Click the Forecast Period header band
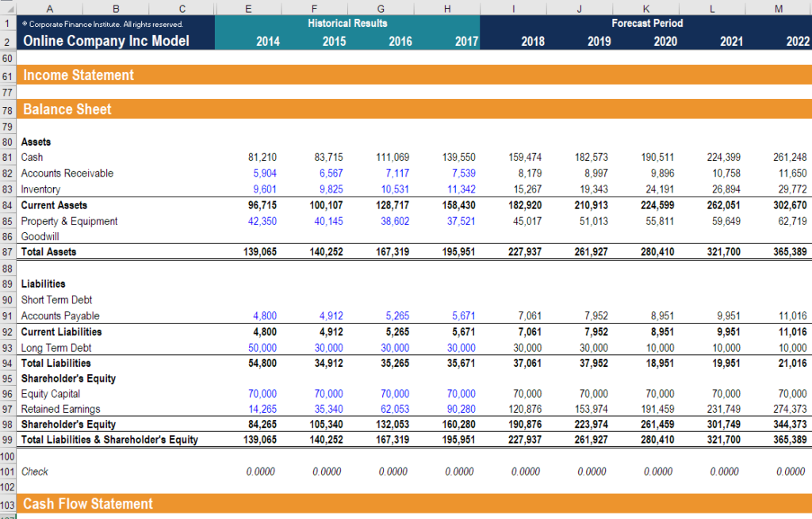Screen dimensions: 812x519 click(649, 23)
